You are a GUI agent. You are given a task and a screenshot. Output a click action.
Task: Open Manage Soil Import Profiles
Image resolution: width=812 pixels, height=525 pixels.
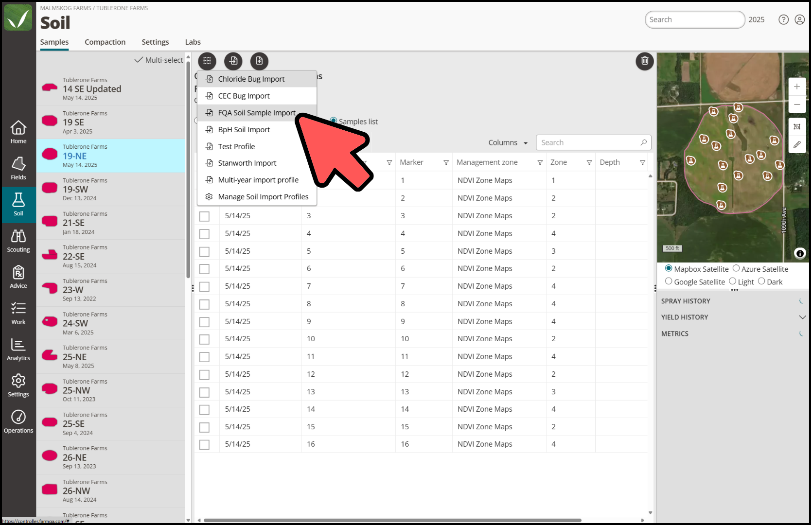(x=257, y=196)
